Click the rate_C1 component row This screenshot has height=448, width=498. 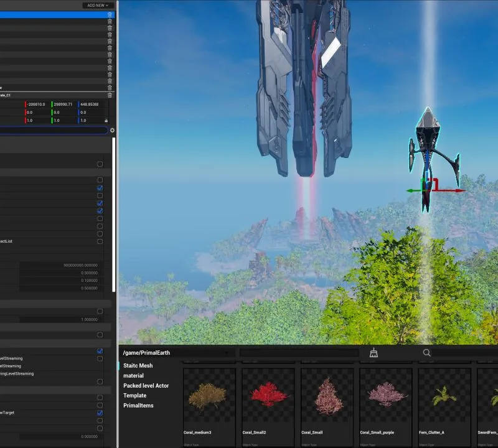tap(54, 95)
